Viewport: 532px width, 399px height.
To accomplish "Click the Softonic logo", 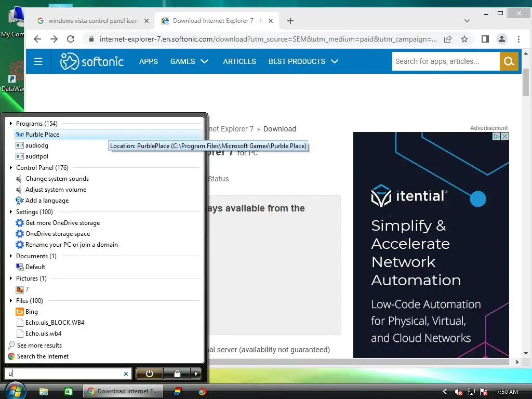I will [91, 61].
